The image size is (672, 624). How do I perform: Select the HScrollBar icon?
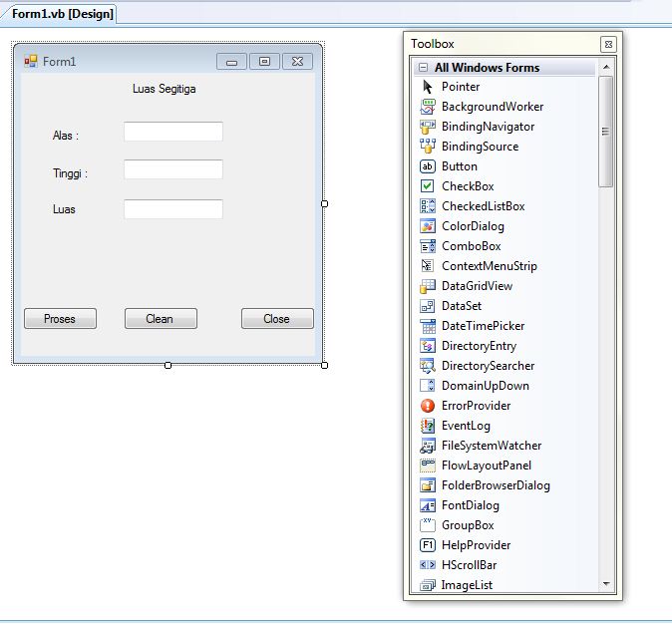428,565
